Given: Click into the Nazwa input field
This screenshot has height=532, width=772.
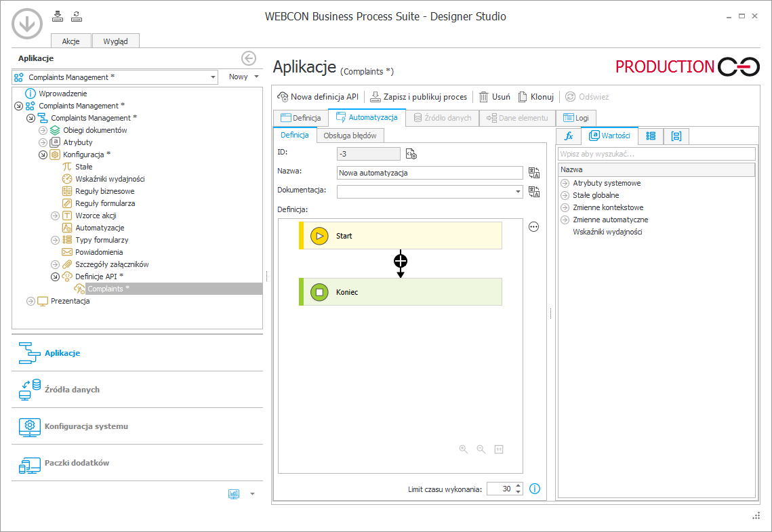Looking at the screenshot, I should (x=430, y=173).
